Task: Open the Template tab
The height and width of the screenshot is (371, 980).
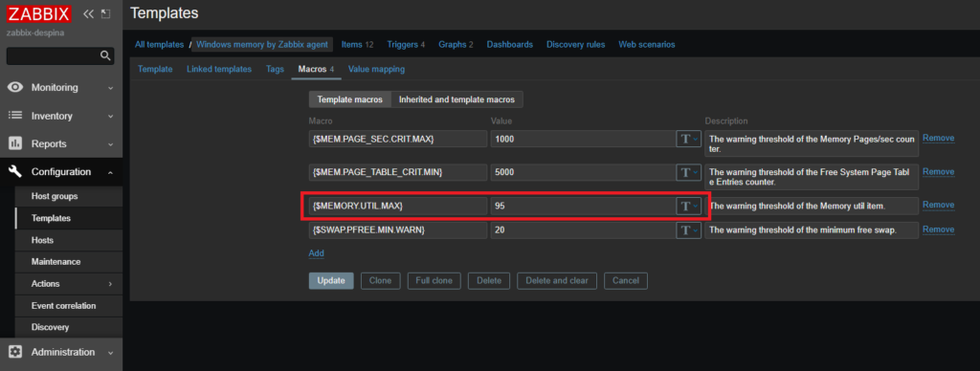Action: [x=155, y=70]
